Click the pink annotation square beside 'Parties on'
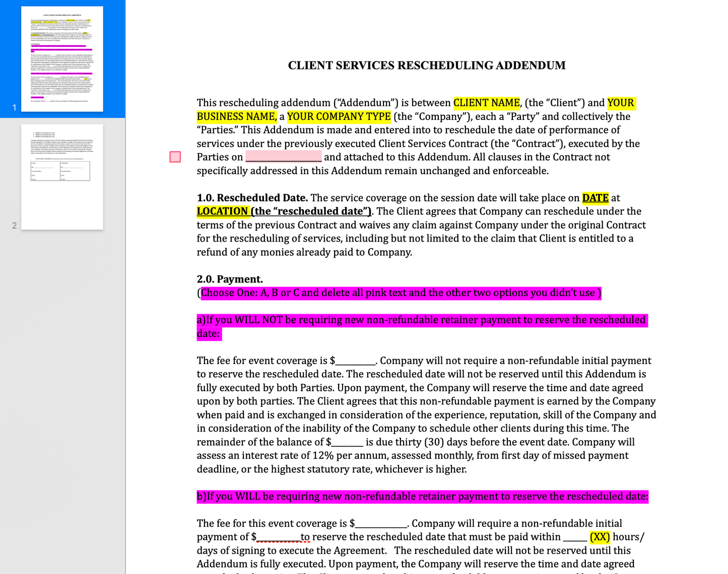The image size is (728, 574). pos(175,157)
